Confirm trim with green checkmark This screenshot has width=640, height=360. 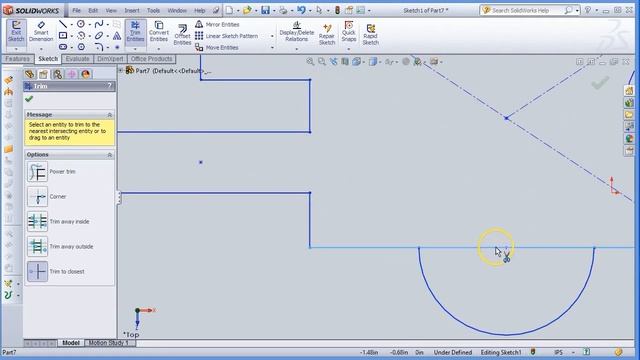pyautogui.click(x=29, y=99)
